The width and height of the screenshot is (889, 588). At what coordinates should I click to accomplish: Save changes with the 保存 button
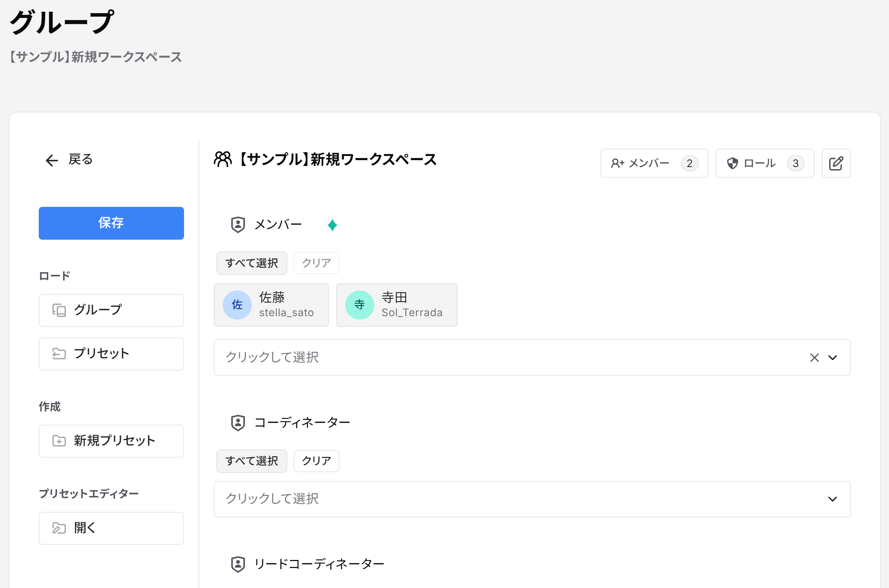(x=111, y=223)
